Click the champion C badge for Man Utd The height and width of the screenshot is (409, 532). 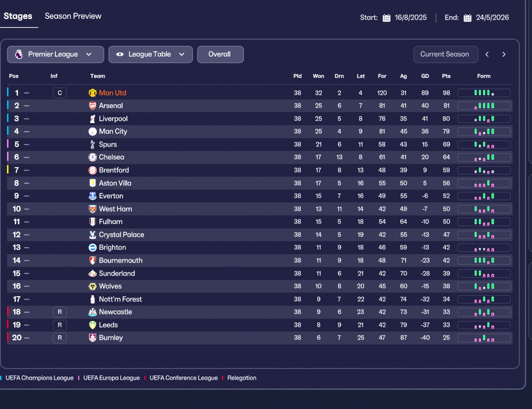(x=60, y=93)
